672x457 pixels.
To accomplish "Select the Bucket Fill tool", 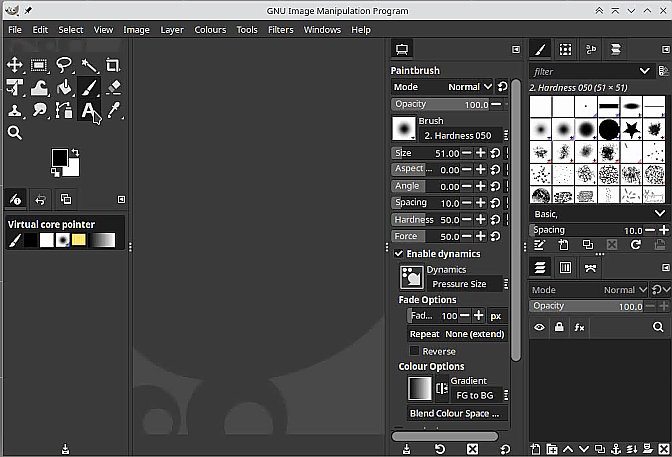I will (64, 87).
